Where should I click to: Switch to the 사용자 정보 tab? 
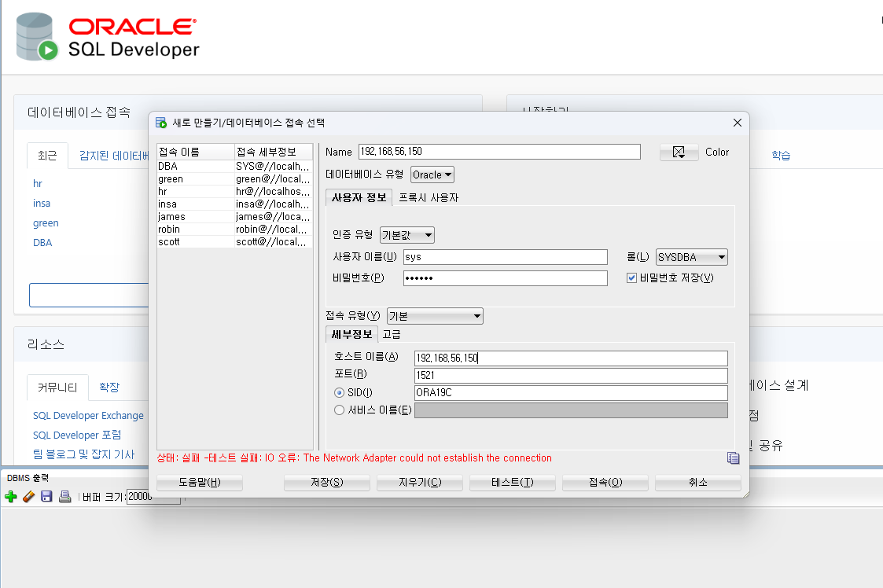click(x=359, y=197)
